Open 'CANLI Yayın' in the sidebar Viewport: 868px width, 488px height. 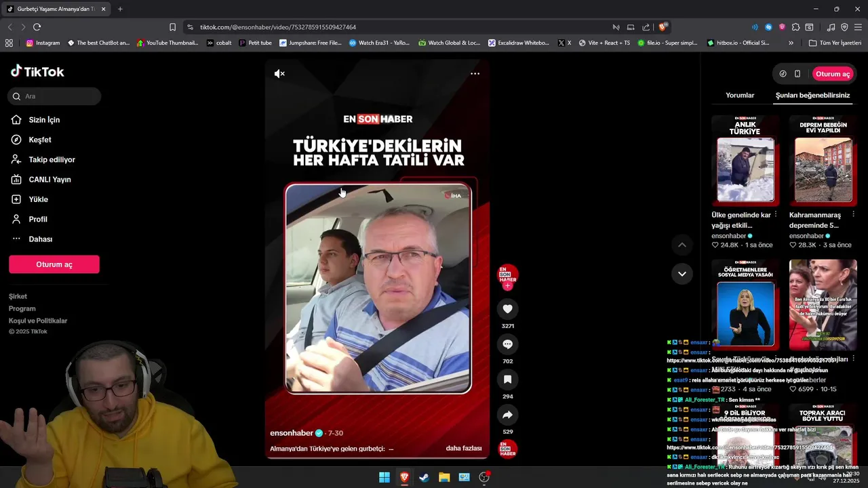click(50, 180)
